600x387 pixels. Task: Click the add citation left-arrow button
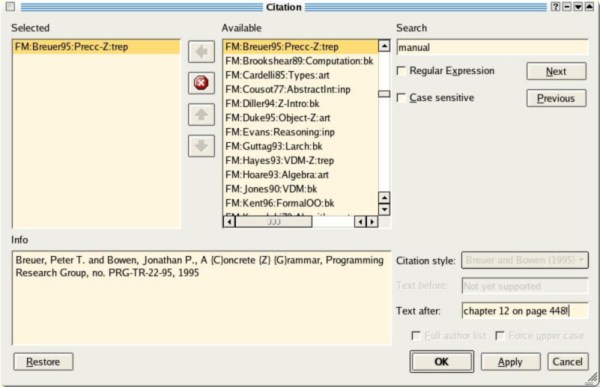click(x=201, y=52)
